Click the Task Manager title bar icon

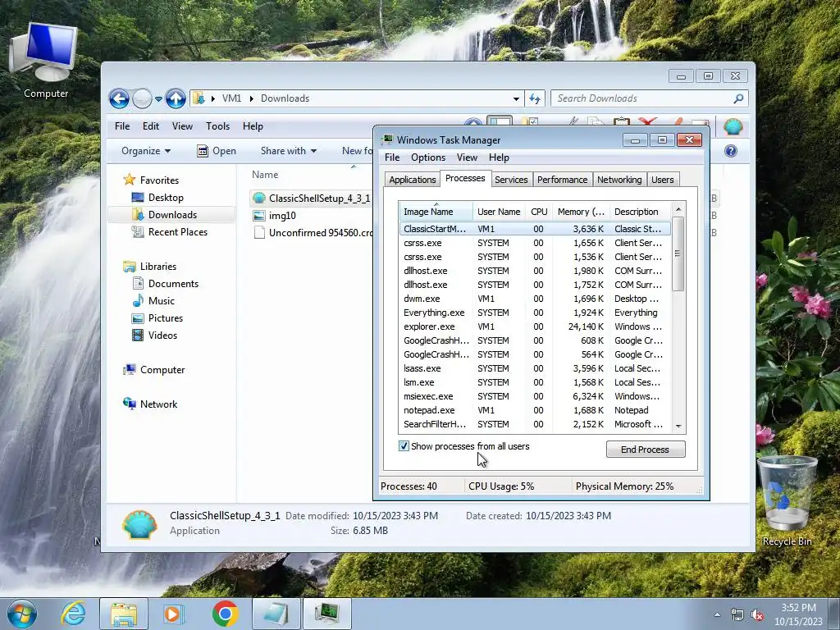pyautogui.click(x=387, y=139)
